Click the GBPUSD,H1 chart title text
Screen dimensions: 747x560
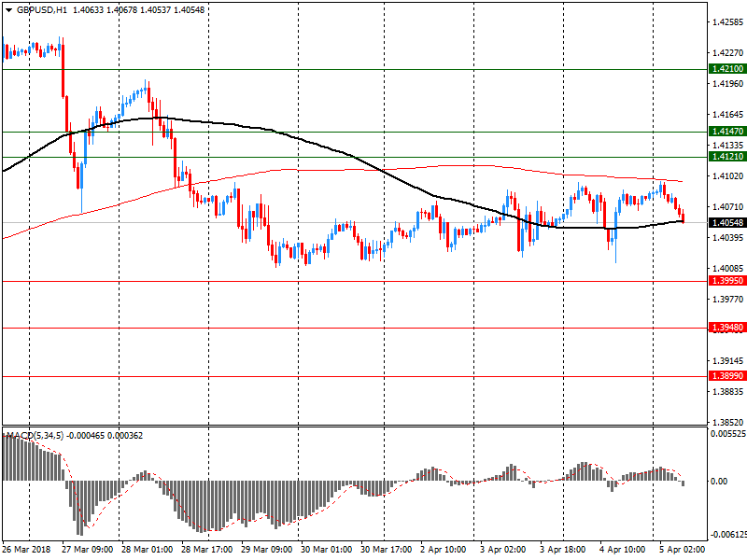coord(42,9)
